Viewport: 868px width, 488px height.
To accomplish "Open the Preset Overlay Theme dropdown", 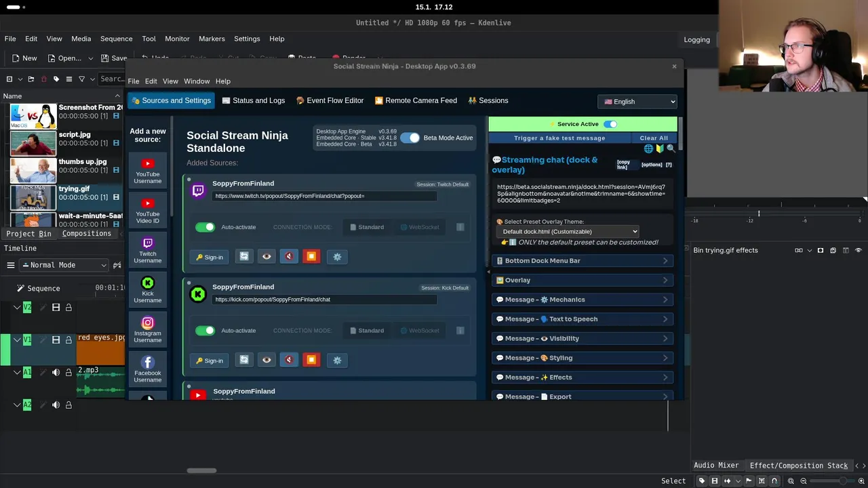I will click(x=567, y=232).
